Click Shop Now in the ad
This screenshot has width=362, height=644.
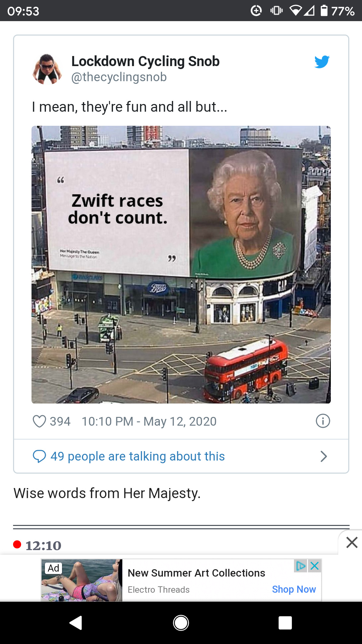pyautogui.click(x=294, y=589)
